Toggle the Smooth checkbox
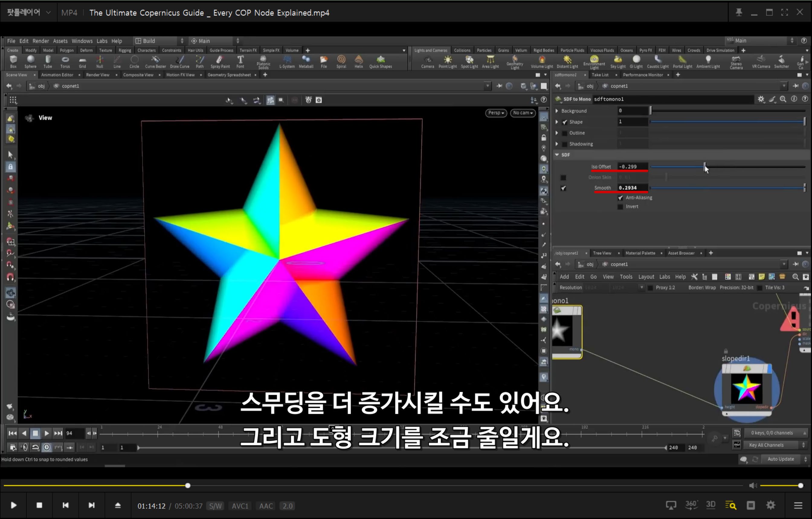Screen dimensions: 812x519 [563, 188]
